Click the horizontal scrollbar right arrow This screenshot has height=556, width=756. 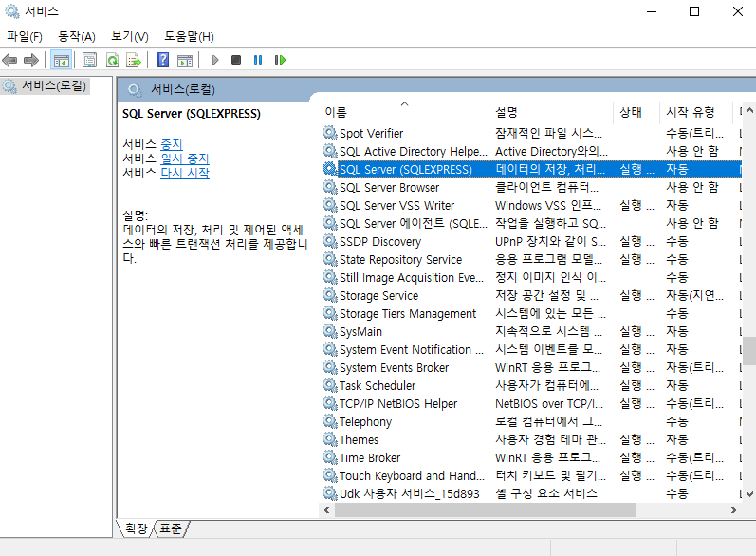pos(734,510)
